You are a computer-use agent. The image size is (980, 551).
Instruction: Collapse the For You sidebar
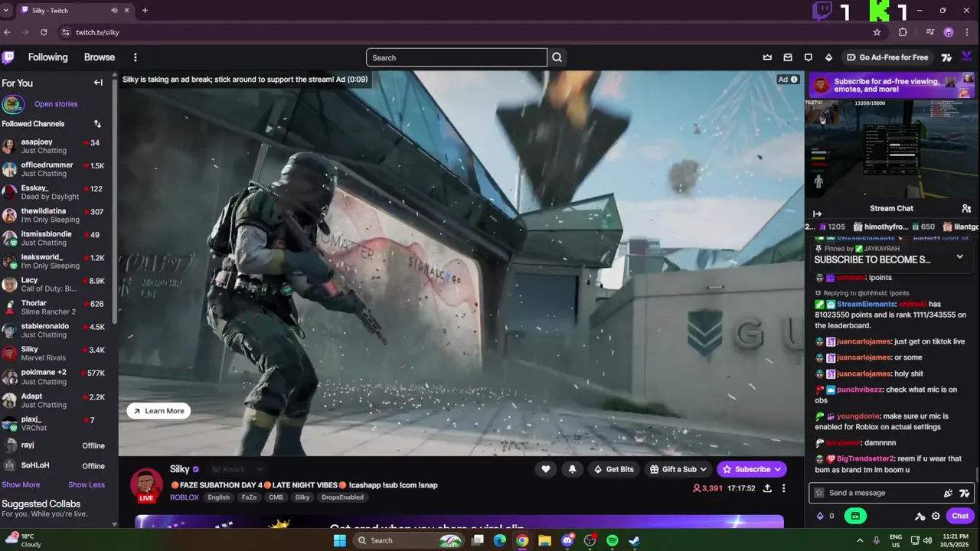(x=98, y=83)
